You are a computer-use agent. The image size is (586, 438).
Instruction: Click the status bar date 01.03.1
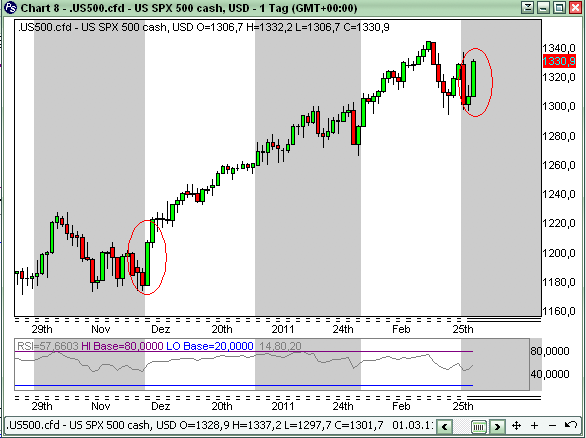click(x=413, y=425)
